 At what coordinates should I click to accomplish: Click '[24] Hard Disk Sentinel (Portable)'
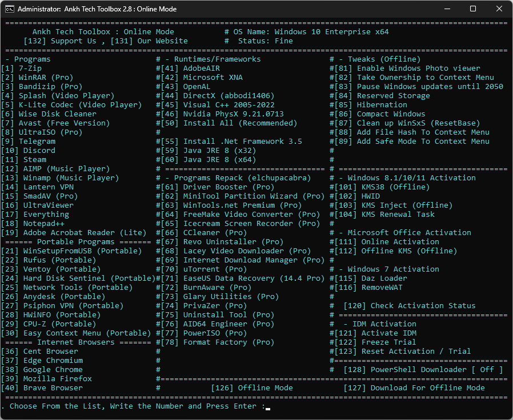click(78, 279)
